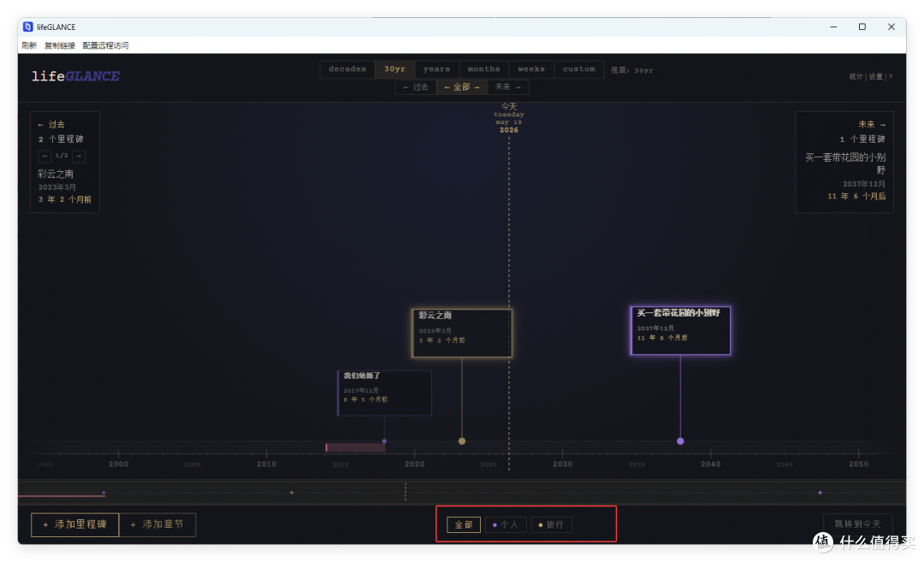924x562 pixels.
Task: Click the purple 2037 milestone dot on timeline
Action: pyautogui.click(x=681, y=441)
